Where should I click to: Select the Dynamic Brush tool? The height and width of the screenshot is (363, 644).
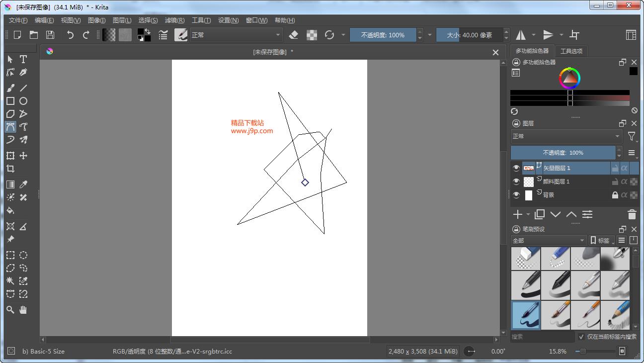point(10,140)
